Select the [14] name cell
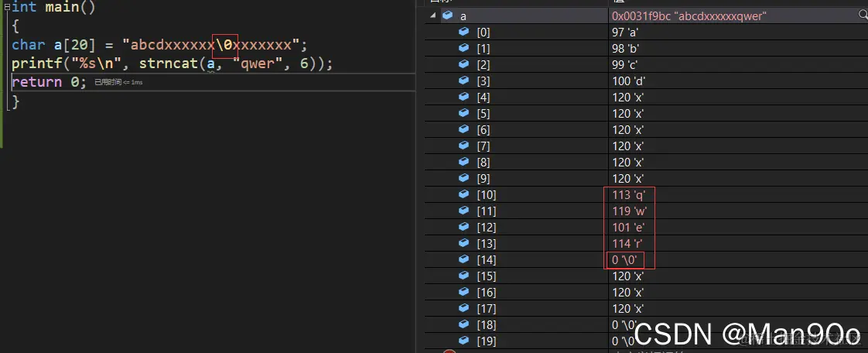 click(487, 260)
